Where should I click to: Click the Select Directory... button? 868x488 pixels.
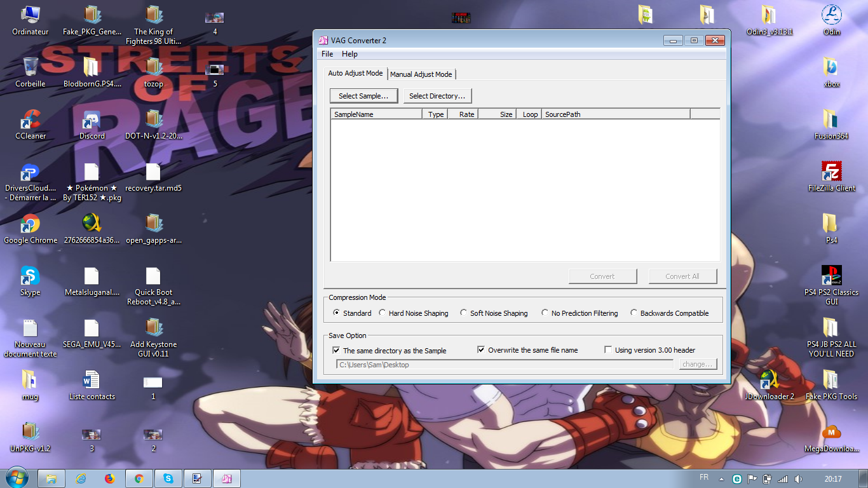tap(437, 96)
